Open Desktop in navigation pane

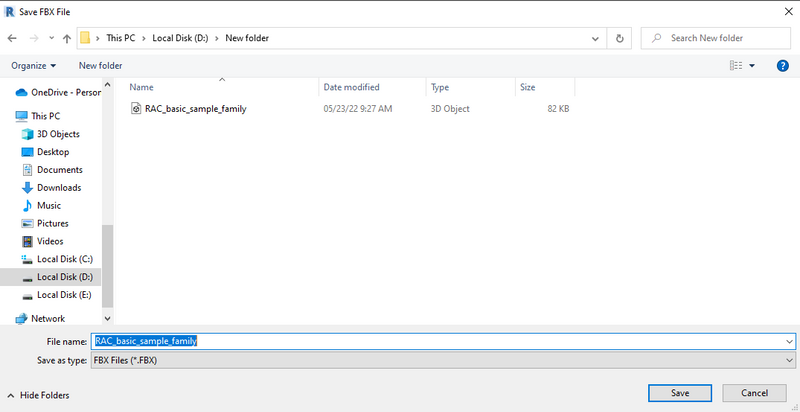tap(53, 152)
